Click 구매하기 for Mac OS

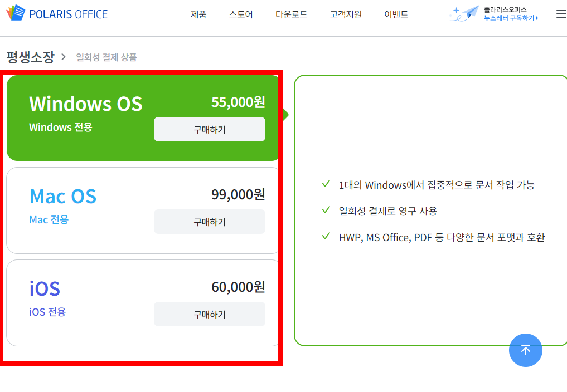(x=209, y=221)
